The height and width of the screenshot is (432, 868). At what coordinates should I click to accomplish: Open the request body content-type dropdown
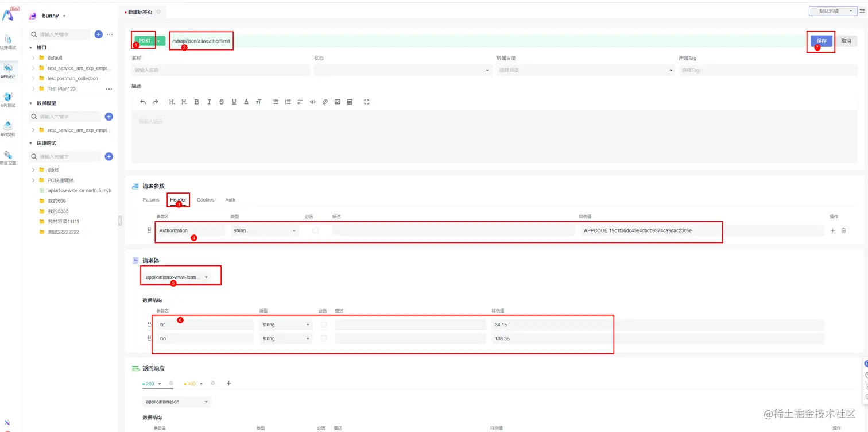coord(176,277)
